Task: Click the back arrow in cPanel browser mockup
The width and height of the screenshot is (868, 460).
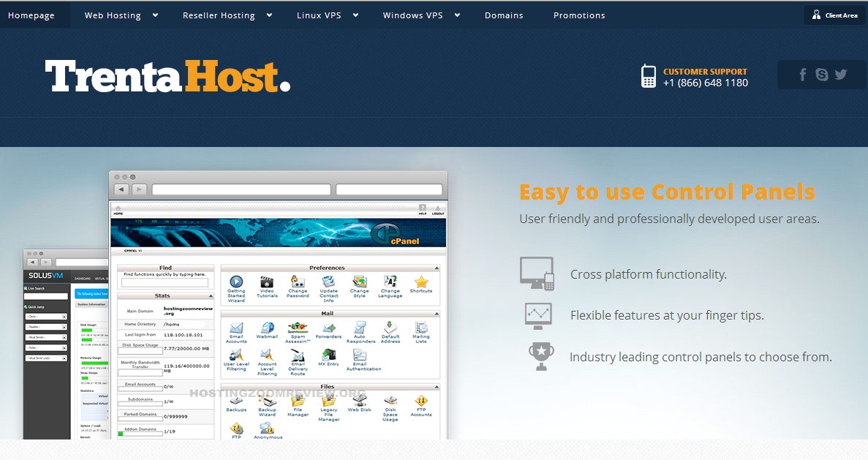Action: [121, 189]
